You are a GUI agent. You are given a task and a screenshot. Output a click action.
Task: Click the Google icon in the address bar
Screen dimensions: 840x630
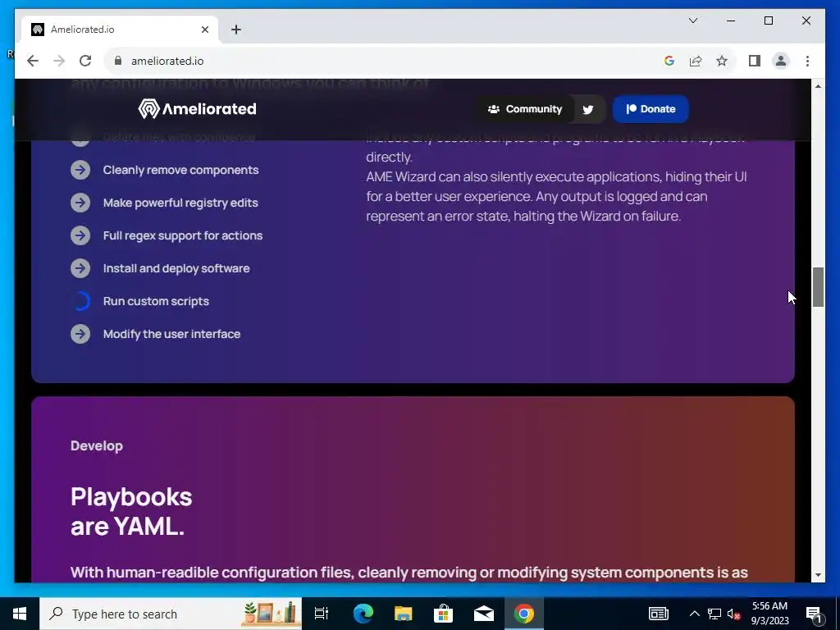[x=669, y=61]
